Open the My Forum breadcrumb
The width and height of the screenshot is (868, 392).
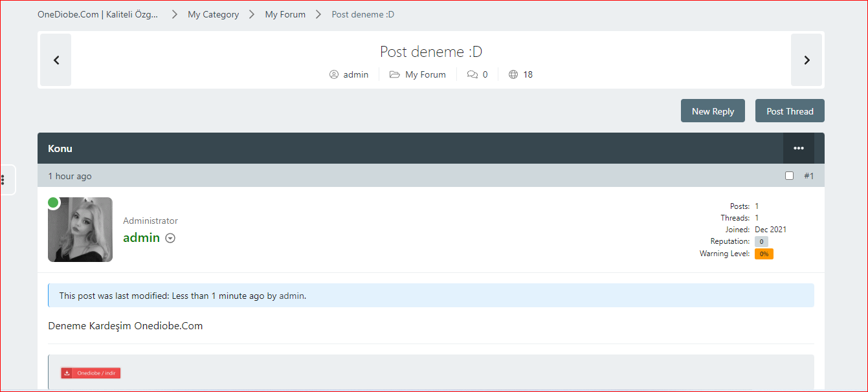tap(285, 14)
